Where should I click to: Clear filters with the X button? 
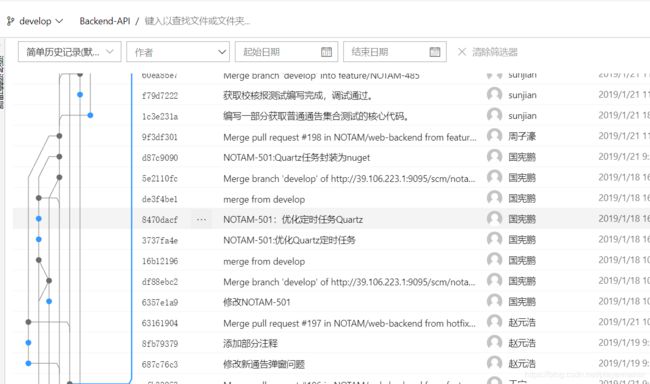point(461,52)
